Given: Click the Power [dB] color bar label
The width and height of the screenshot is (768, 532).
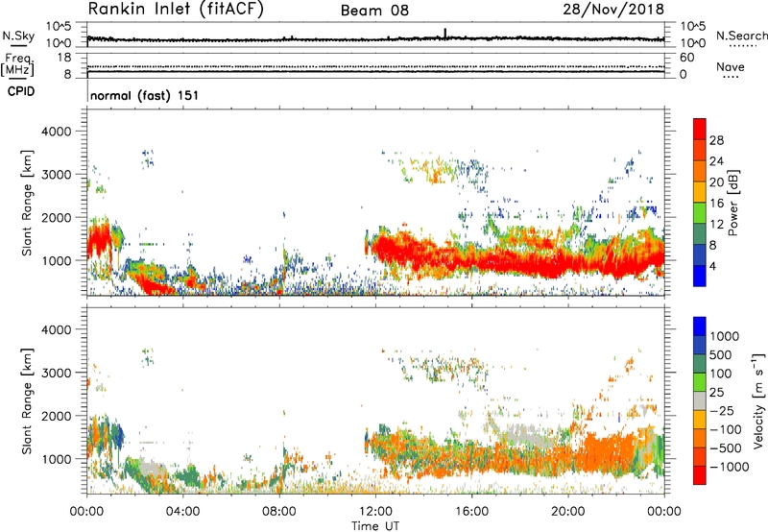Looking at the screenshot, I should [x=732, y=203].
